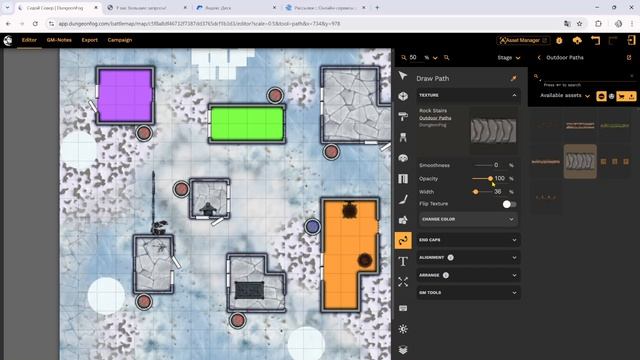
Task: Pick the paint roller tool
Action: tap(403, 116)
